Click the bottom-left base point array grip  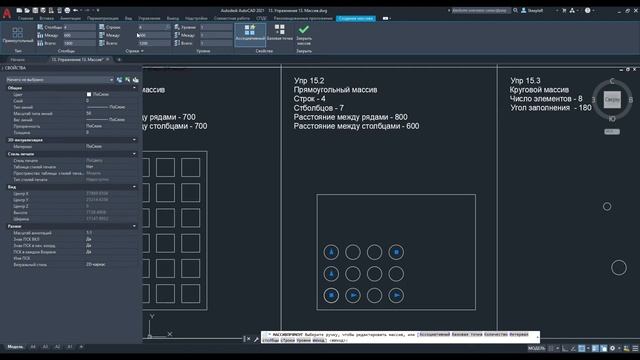[x=331, y=296]
